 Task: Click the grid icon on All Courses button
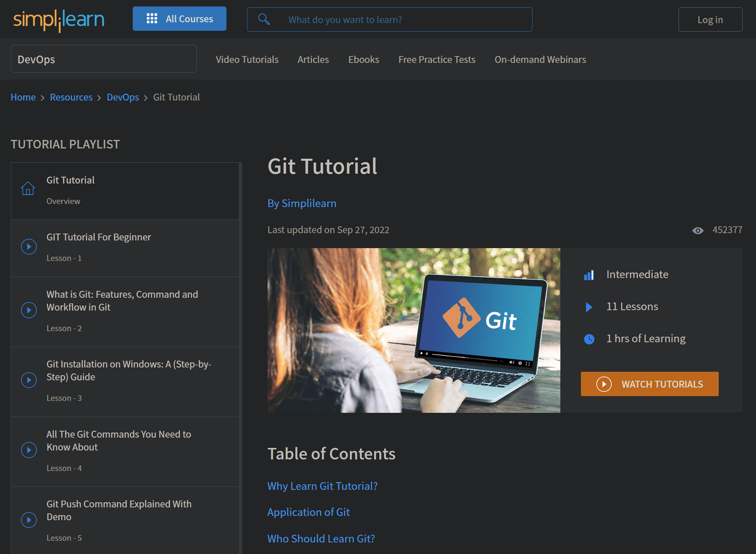pyautogui.click(x=152, y=18)
